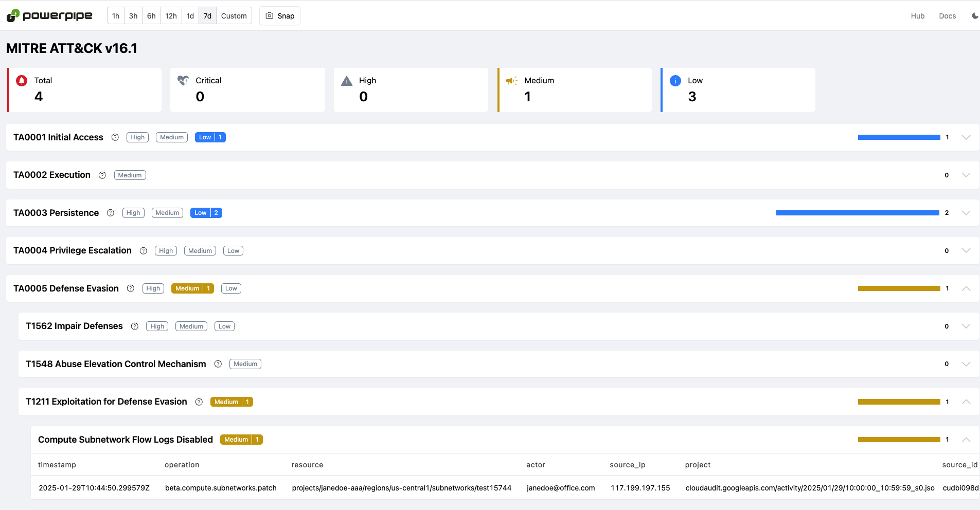980x510 pixels.
Task: Open the Docs link
Action: (947, 16)
